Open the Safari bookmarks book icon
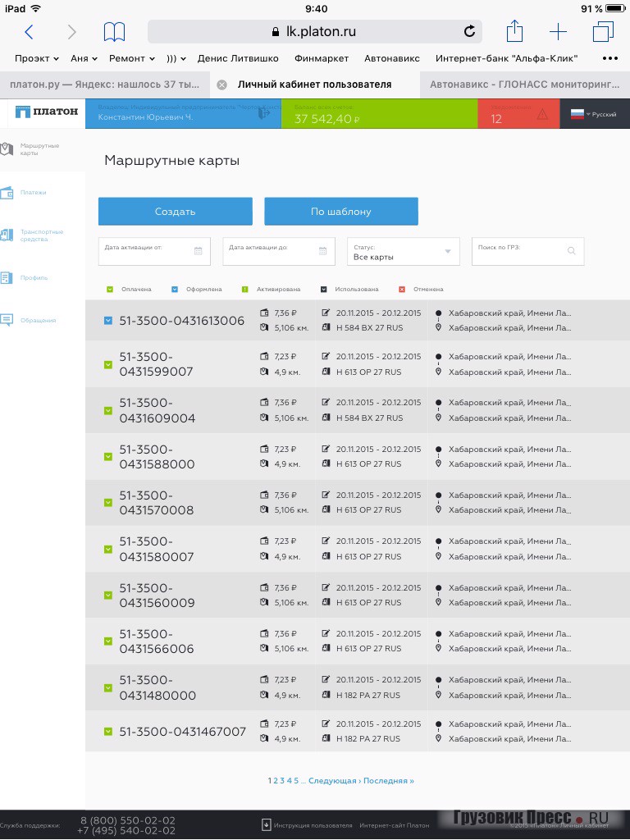This screenshot has width=630, height=840. click(114, 32)
